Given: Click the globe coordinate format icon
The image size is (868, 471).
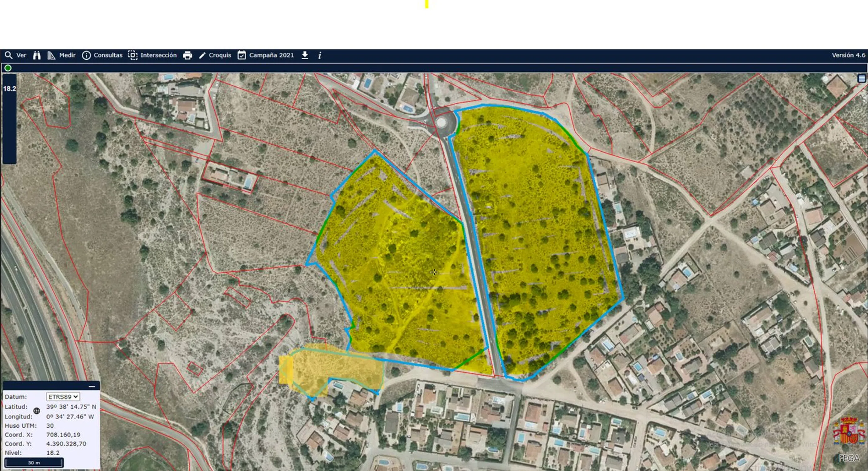Looking at the screenshot, I should click(x=37, y=411).
